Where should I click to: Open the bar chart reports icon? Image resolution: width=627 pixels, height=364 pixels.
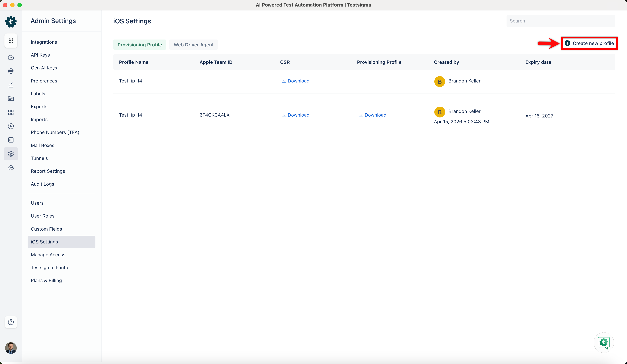click(11, 140)
